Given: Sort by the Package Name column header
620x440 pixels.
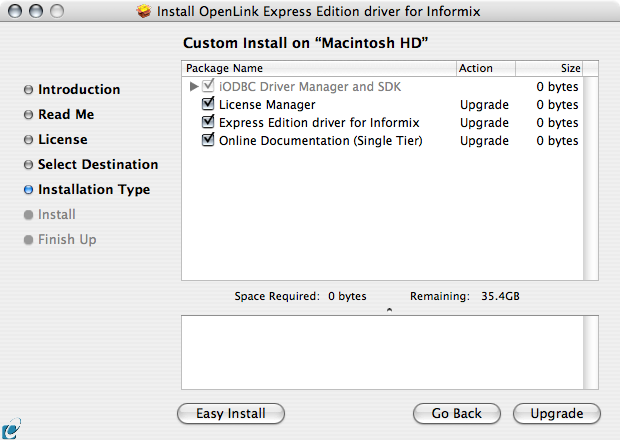Looking at the screenshot, I should (319, 68).
